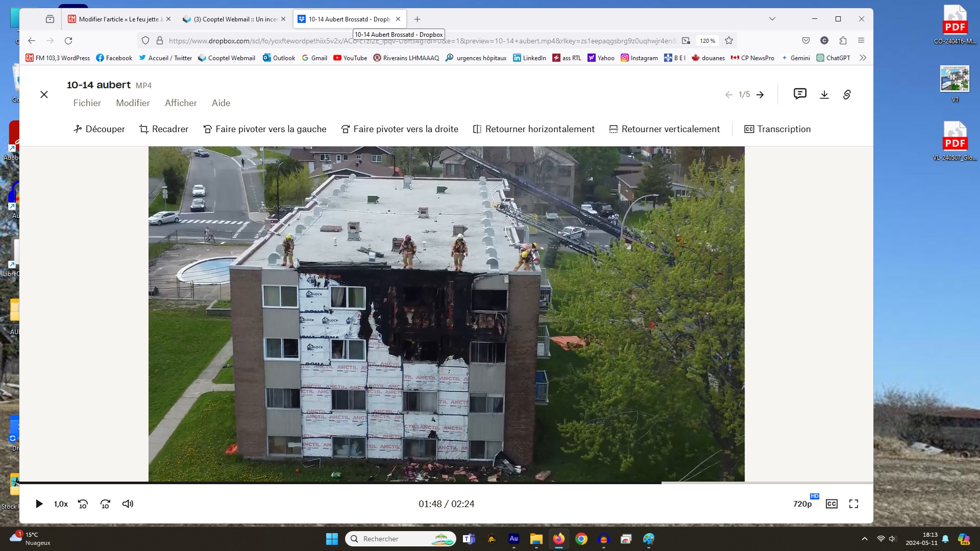Toggle closed captions CC button

[831, 504]
